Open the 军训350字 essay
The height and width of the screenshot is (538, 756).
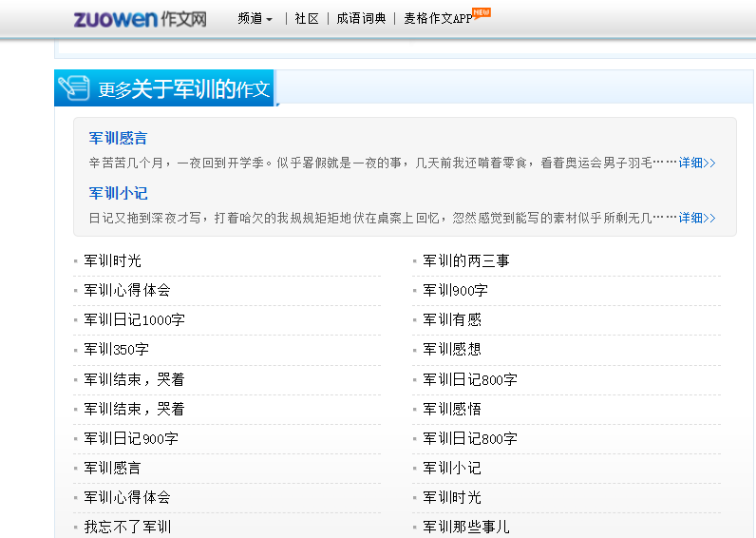tap(116, 349)
